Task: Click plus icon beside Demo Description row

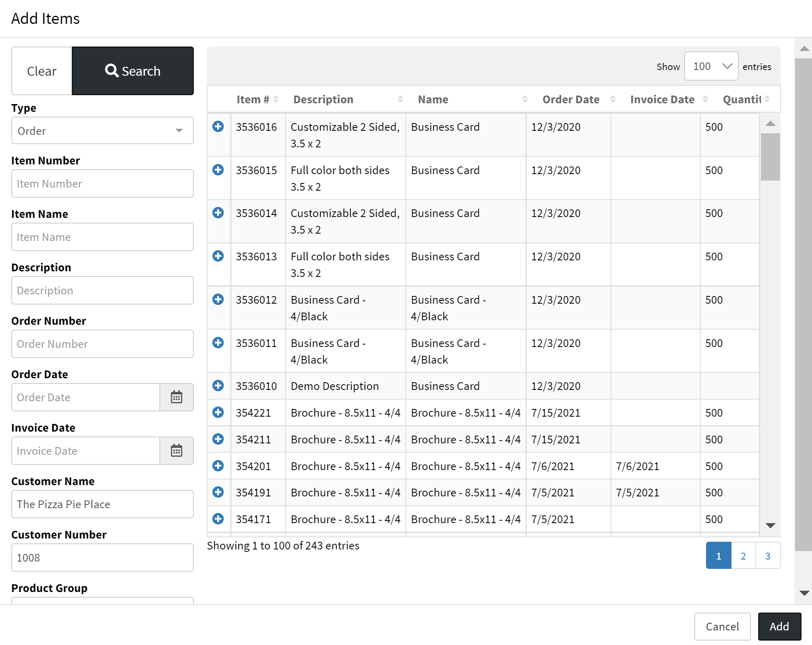Action: click(218, 386)
